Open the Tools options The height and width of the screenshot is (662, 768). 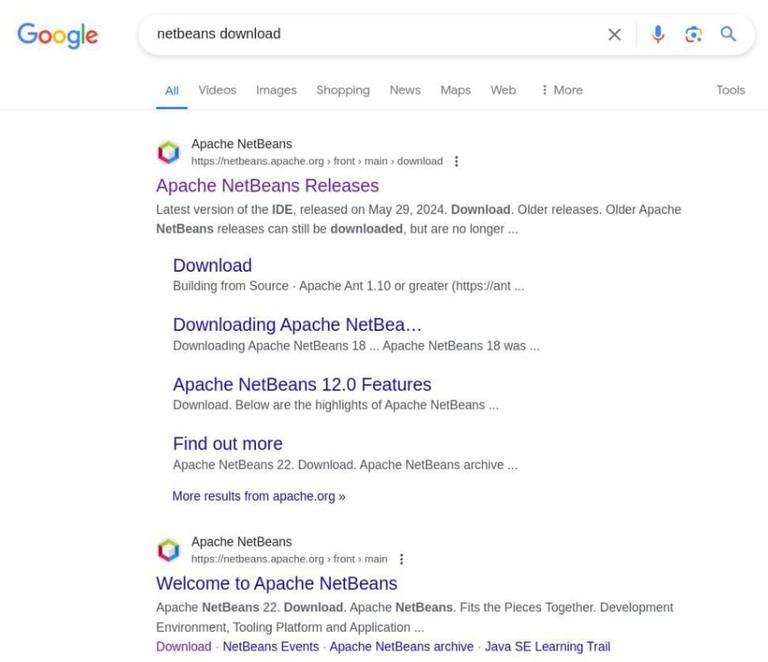(730, 90)
